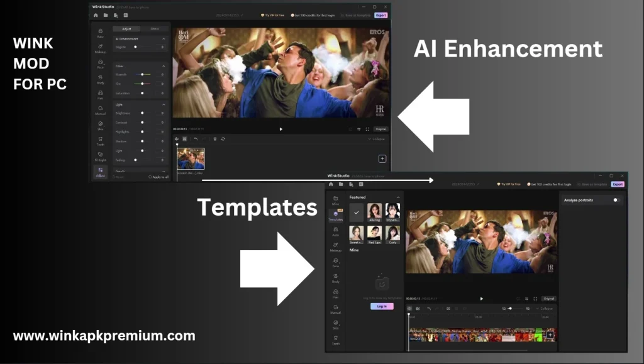Open the Templates panel
The height and width of the screenshot is (364, 644).
336,214
